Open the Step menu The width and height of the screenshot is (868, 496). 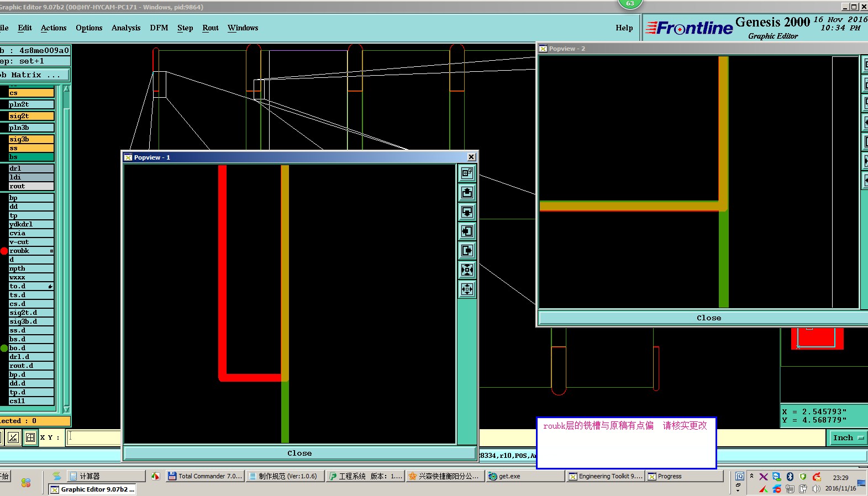point(185,28)
